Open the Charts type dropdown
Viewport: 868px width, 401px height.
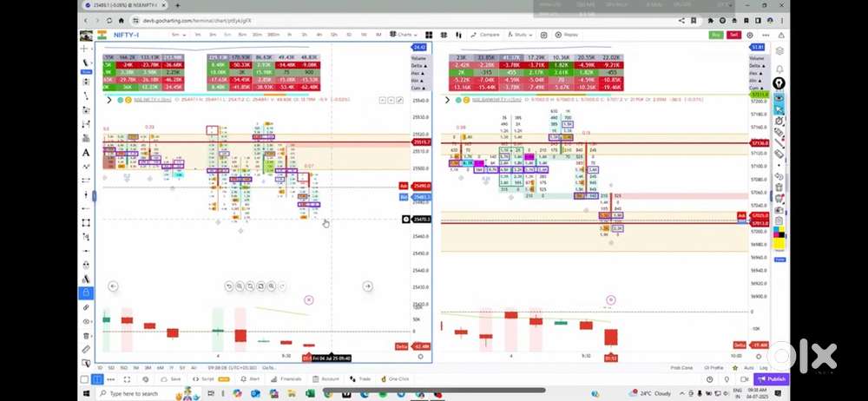coord(404,35)
